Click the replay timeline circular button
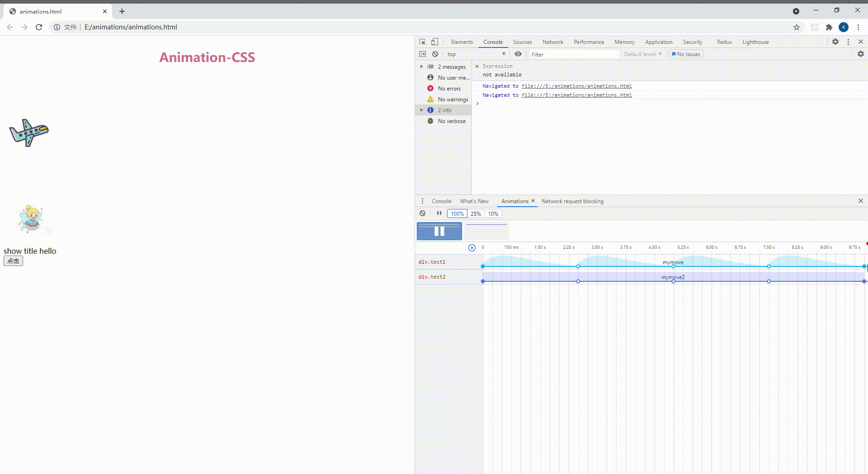 [472, 248]
